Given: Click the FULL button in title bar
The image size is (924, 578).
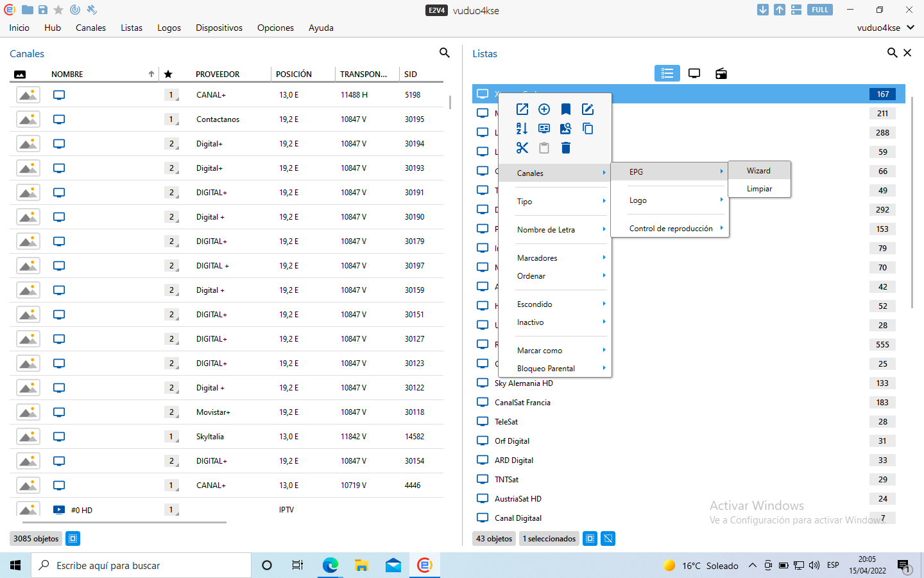Looking at the screenshot, I should click(x=819, y=10).
